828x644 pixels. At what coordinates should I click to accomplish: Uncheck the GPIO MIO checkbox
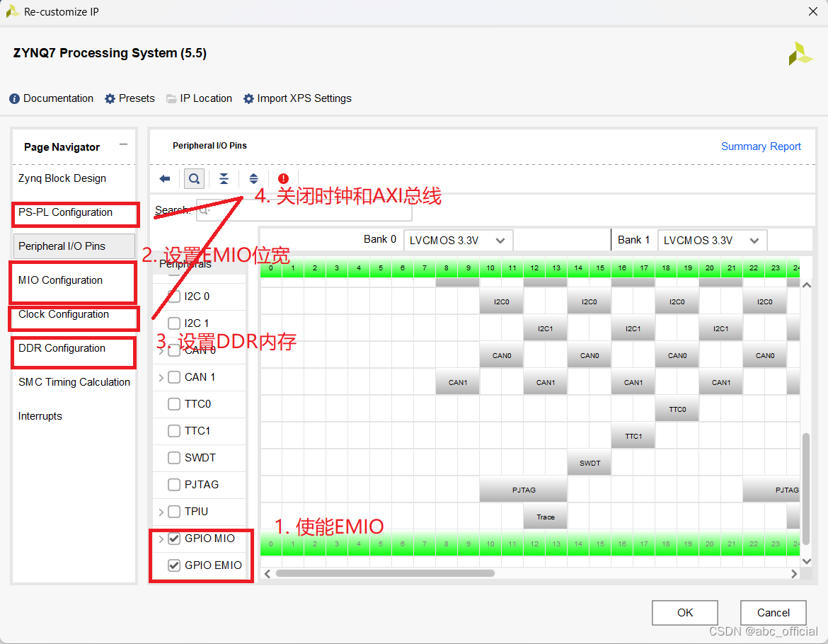(x=173, y=539)
